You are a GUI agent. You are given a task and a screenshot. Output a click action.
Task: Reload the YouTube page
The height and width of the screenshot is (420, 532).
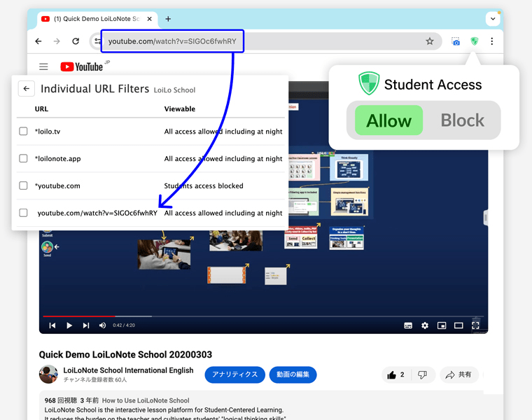coord(76,41)
